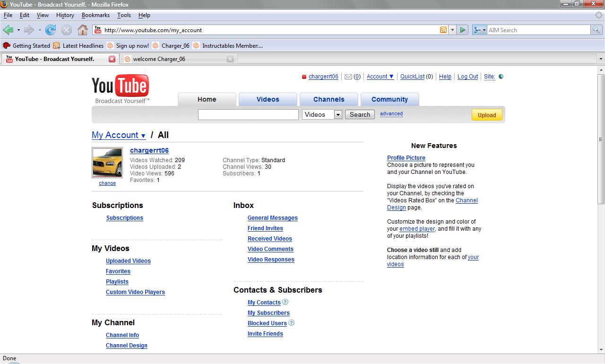
Task: Open the mail envelope inbox icon
Action: coord(348,77)
